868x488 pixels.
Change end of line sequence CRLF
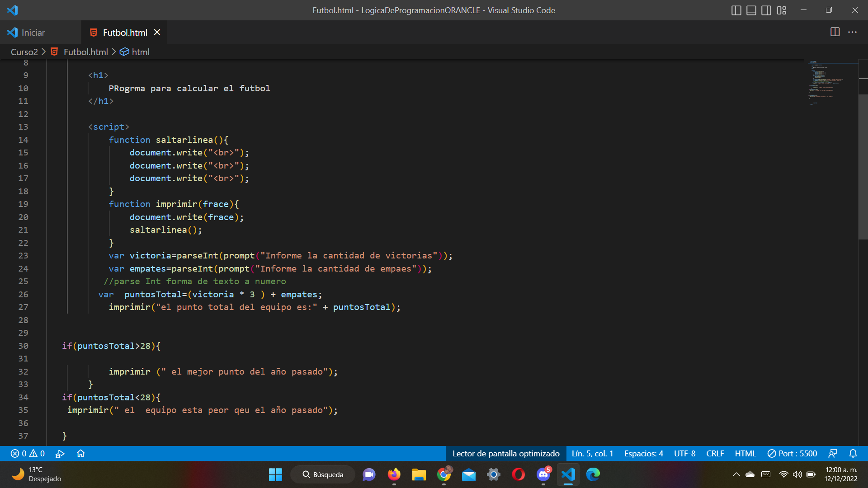click(715, 454)
